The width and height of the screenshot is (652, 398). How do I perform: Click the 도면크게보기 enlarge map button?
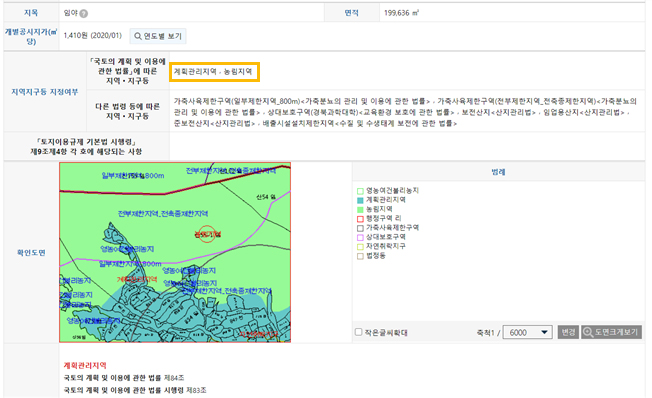611,332
